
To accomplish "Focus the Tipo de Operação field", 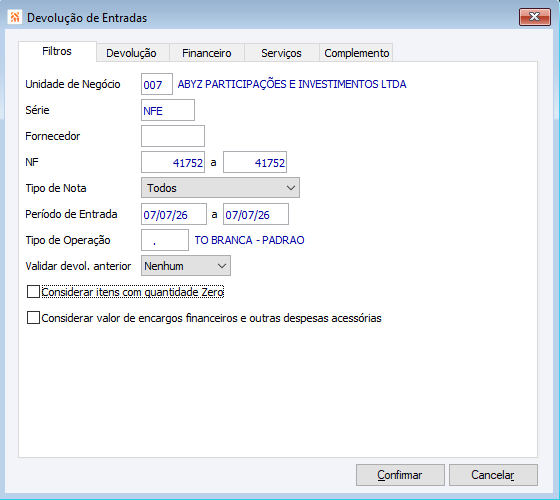I will (165, 240).
